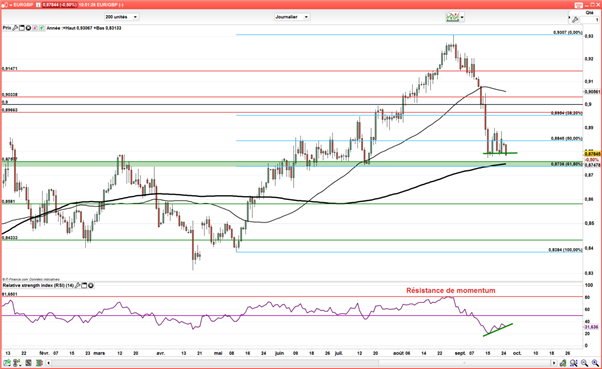Click the zoom out magnifier icon

[584, 362]
